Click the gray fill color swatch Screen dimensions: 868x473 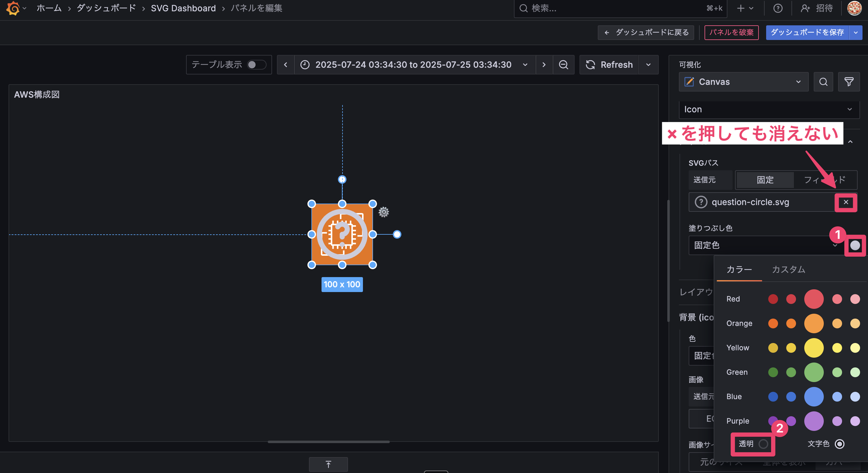click(x=855, y=245)
